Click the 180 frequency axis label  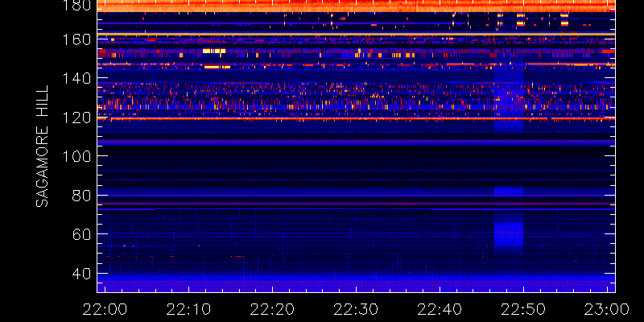76,6
